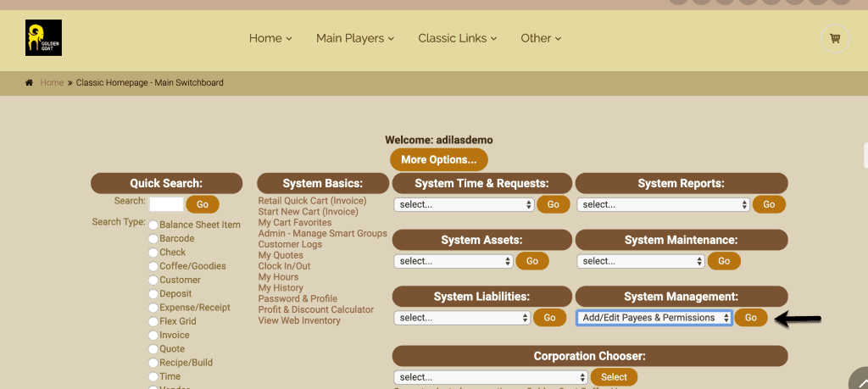Select Deposit search type
This screenshot has height=389, width=868.
pyautogui.click(x=153, y=294)
